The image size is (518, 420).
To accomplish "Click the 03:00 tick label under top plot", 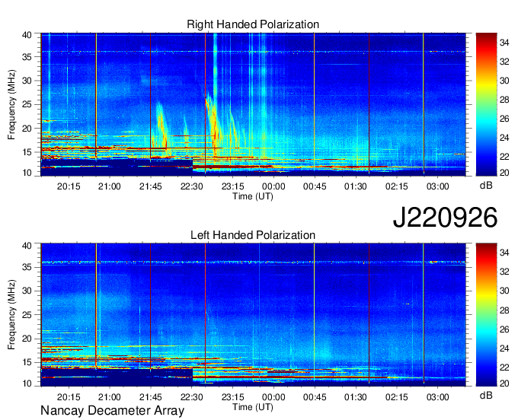I will 437,186.
